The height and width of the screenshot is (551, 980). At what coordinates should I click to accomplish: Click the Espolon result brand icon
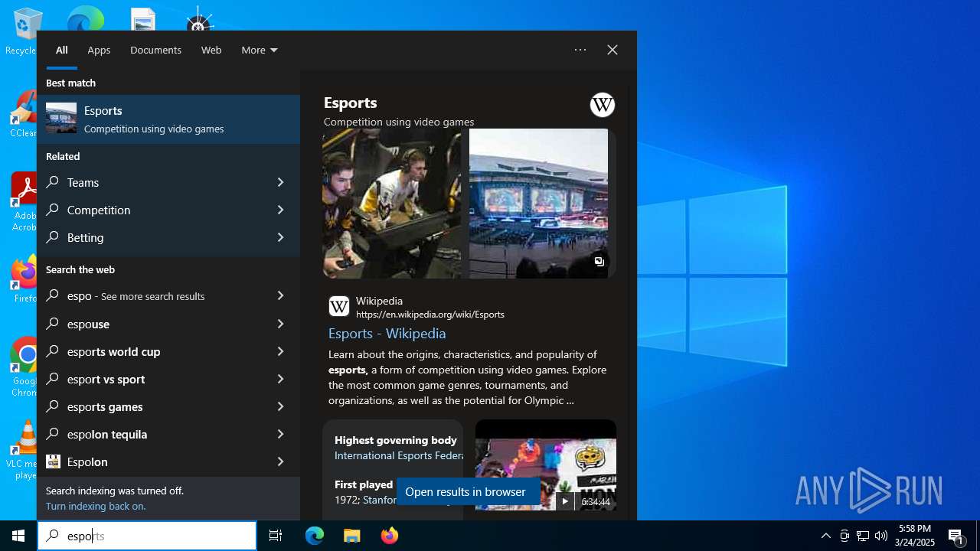point(53,461)
